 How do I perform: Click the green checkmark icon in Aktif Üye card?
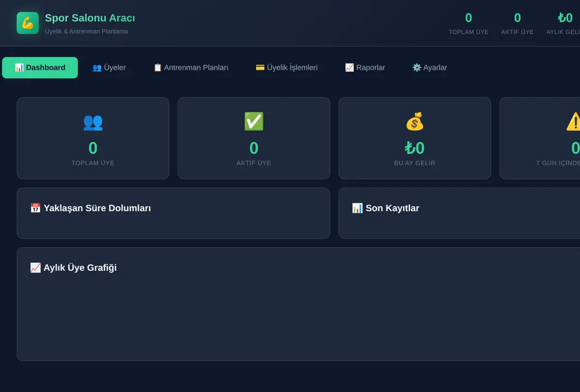[254, 122]
